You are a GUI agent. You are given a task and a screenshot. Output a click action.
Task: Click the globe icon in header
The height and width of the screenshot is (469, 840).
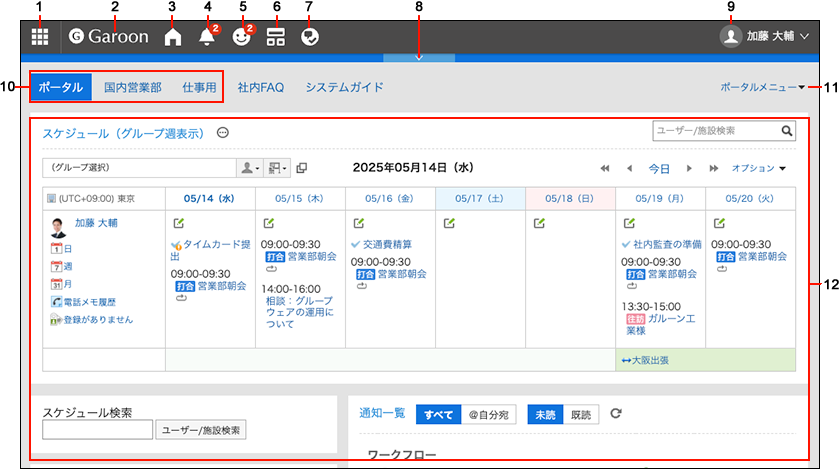[309, 37]
